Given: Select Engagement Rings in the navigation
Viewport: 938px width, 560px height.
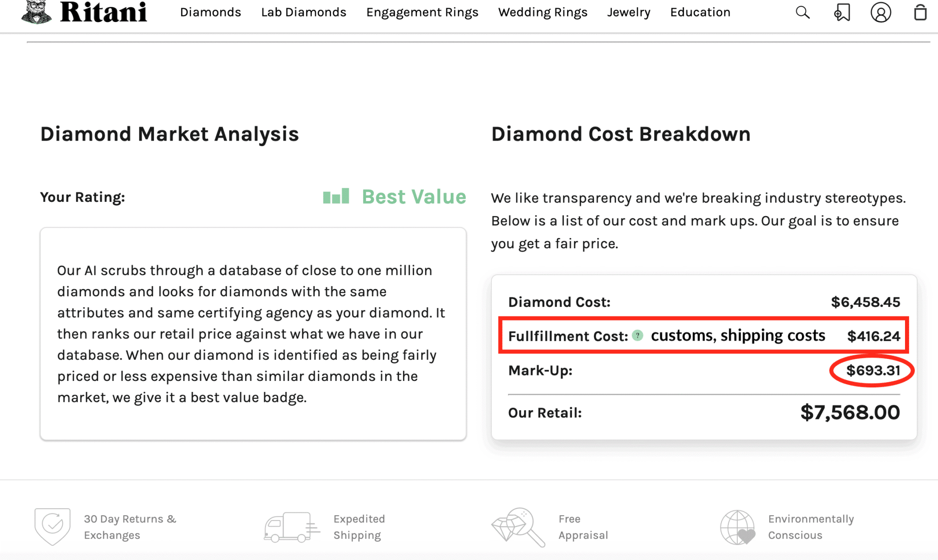Looking at the screenshot, I should click(x=422, y=12).
